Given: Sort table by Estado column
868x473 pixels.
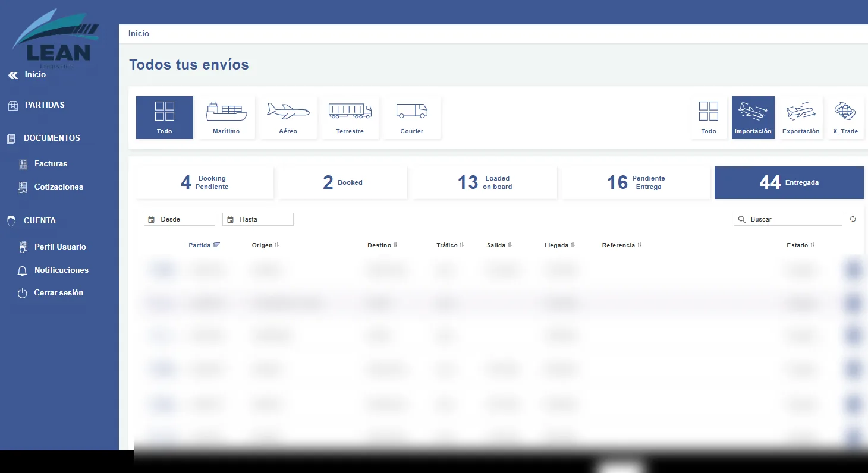Looking at the screenshot, I should pos(801,245).
